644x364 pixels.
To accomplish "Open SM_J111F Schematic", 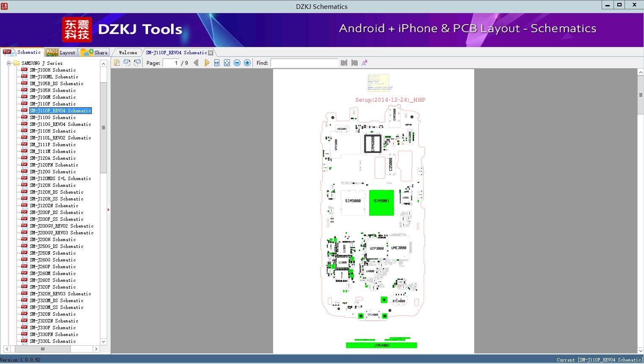I will 53,144.
